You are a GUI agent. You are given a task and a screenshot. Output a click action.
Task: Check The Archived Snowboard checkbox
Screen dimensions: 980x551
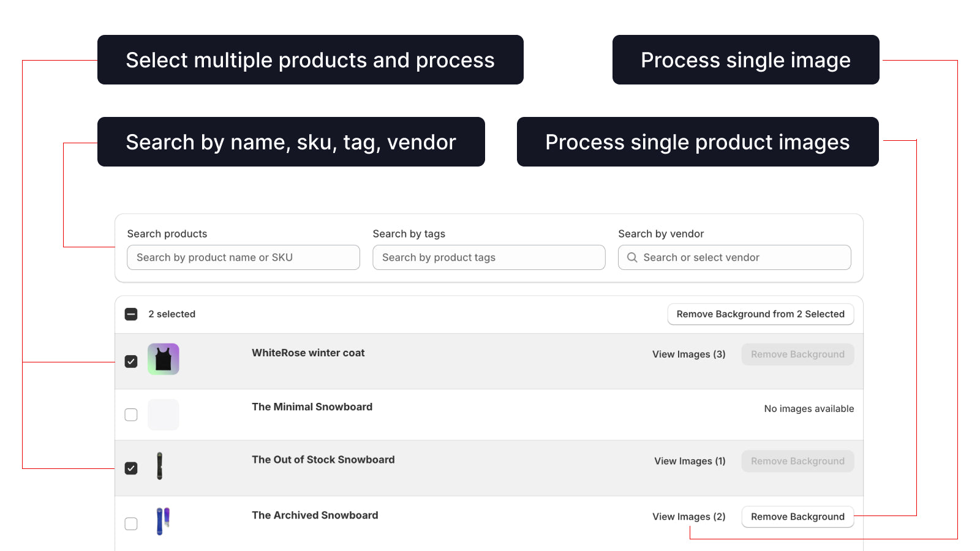(131, 524)
